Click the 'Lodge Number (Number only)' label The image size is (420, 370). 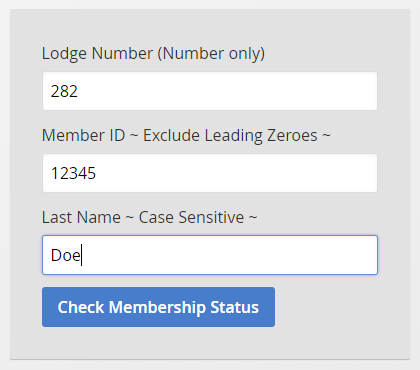153,54
